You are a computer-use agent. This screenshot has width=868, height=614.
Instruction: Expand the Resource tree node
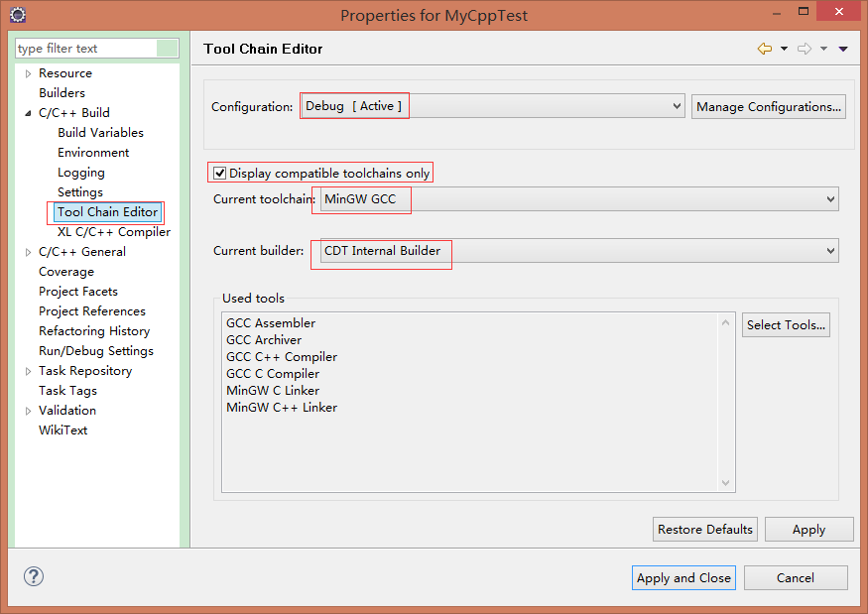[28, 73]
